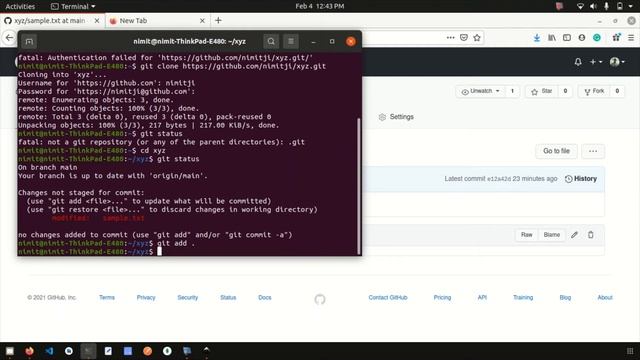
Task: Open What's New gift icon
Action: click(x=616, y=37)
